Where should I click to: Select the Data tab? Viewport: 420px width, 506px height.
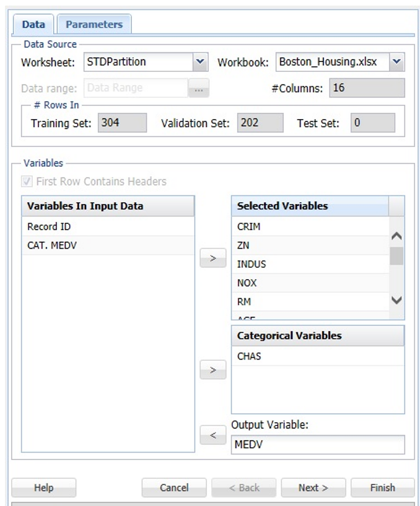pos(33,25)
